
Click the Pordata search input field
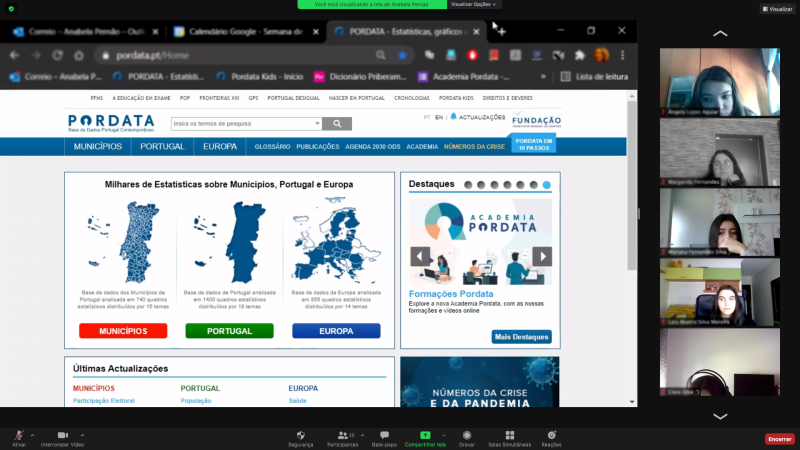pyautogui.click(x=246, y=124)
